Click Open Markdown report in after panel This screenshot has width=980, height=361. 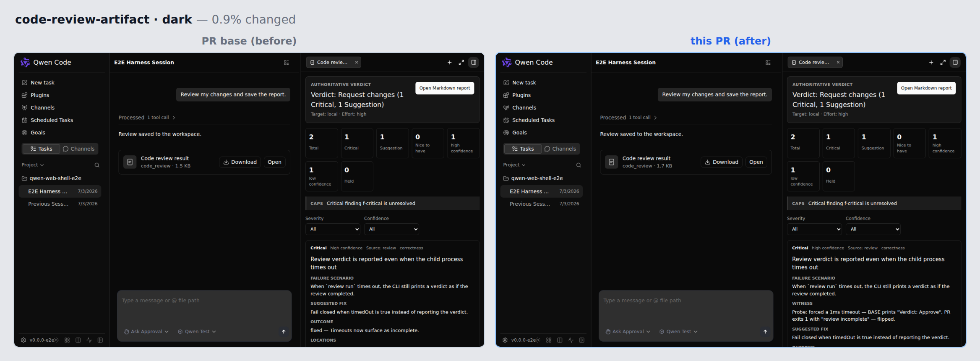[x=926, y=88]
